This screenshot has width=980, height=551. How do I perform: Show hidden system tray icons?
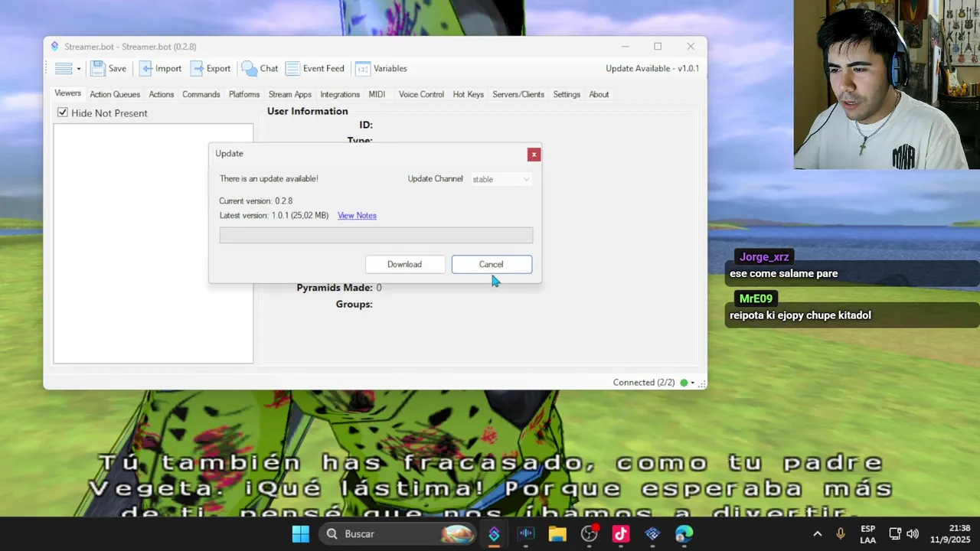point(817,534)
